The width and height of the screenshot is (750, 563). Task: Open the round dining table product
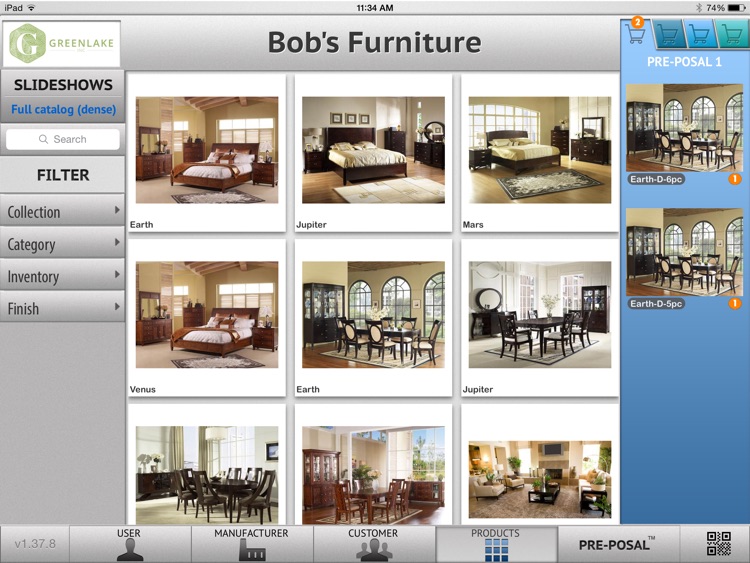point(207,465)
